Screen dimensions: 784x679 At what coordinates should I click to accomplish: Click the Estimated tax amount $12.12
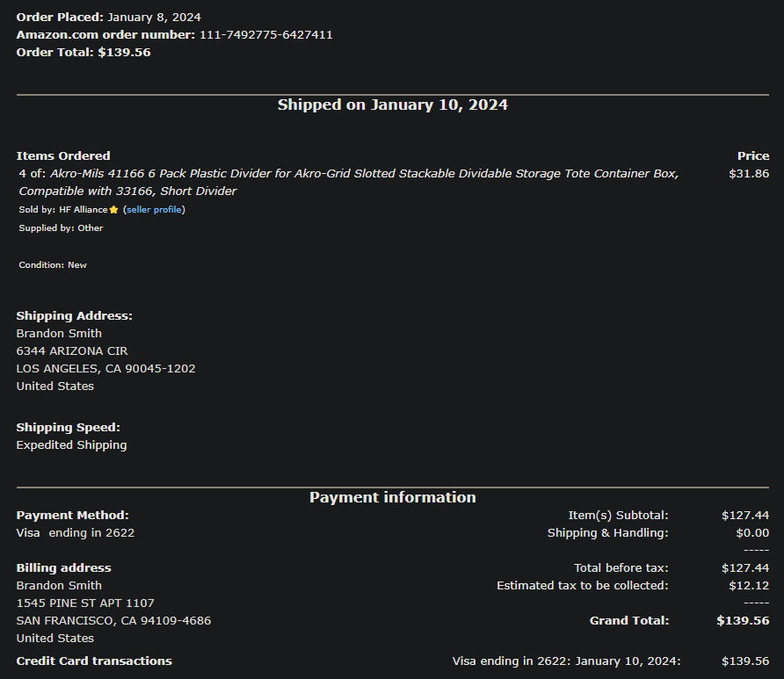click(749, 586)
